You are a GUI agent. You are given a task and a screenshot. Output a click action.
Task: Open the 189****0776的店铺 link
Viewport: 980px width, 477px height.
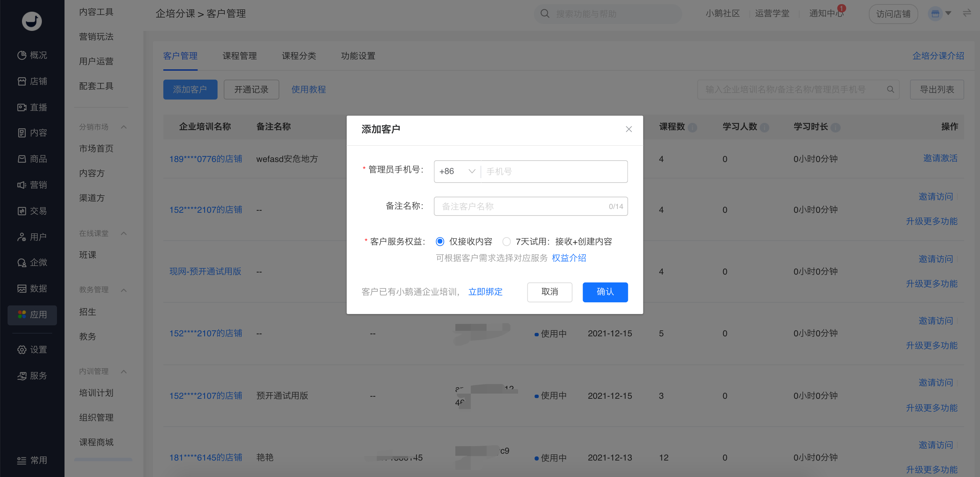pyautogui.click(x=206, y=159)
